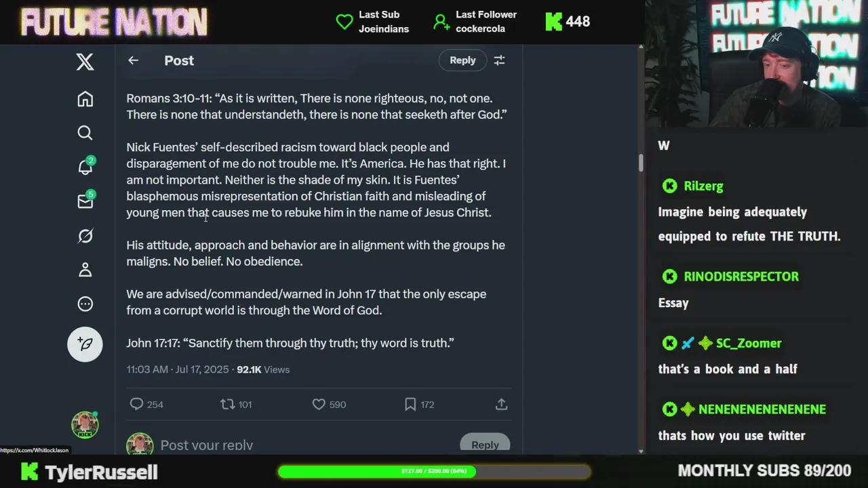Toggle like on the post with 590 likes
Viewport: 868px width, 488px height.
click(x=329, y=405)
